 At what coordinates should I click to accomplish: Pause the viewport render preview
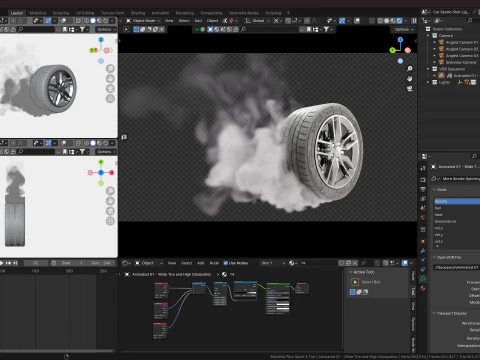[414, 21]
